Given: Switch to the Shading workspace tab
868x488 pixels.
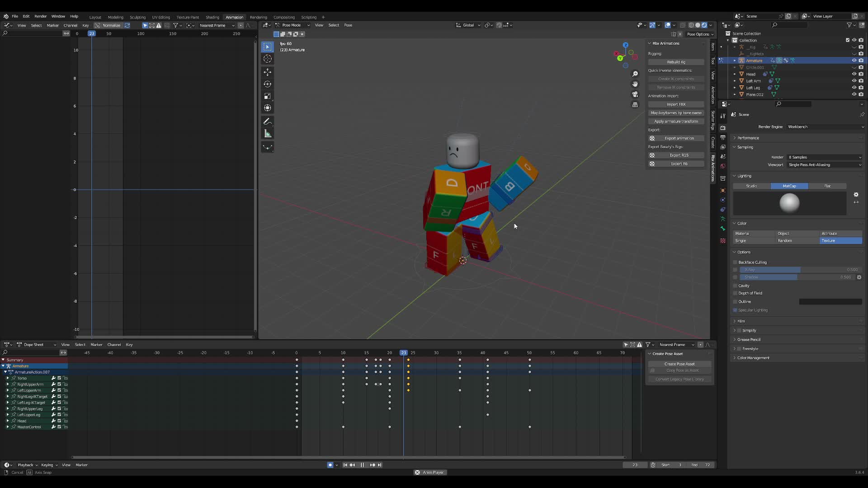Looking at the screenshot, I should tap(212, 17).
